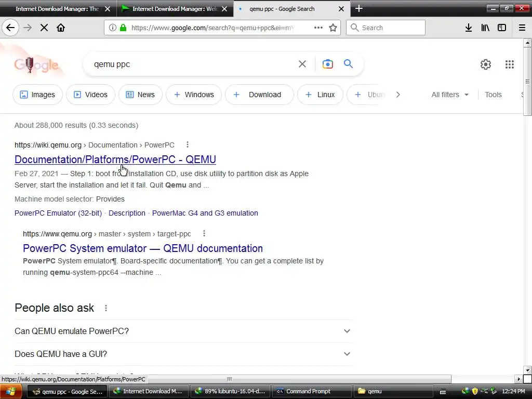Screen dimensions: 532x399
Task: Click the horizontal scrollbar thumb
Action: click(x=230, y=379)
